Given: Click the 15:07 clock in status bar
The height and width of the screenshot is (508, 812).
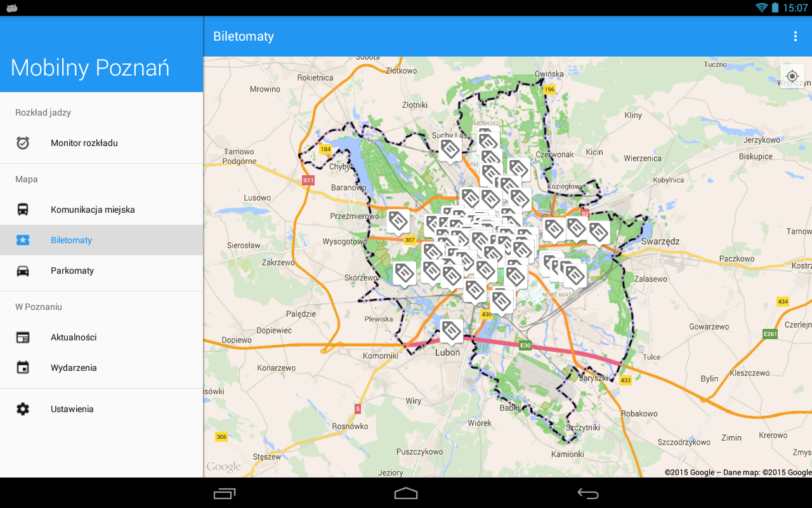Looking at the screenshot, I should (796, 8).
